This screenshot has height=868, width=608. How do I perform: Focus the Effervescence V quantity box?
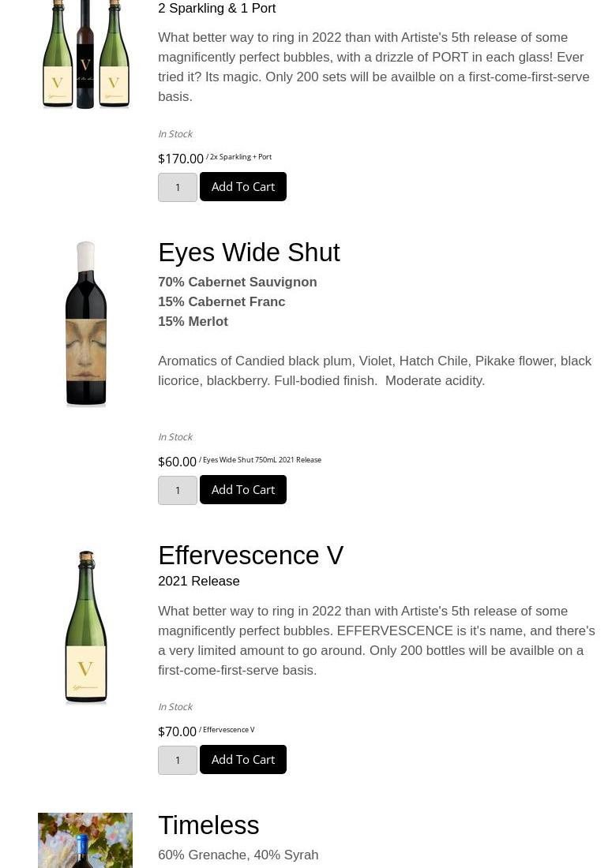click(178, 761)
